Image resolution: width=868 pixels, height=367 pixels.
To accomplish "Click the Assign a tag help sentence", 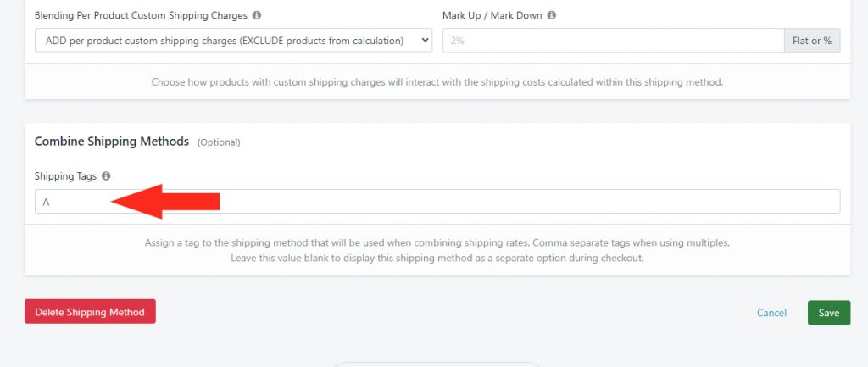I will click(x=437, y=242).
